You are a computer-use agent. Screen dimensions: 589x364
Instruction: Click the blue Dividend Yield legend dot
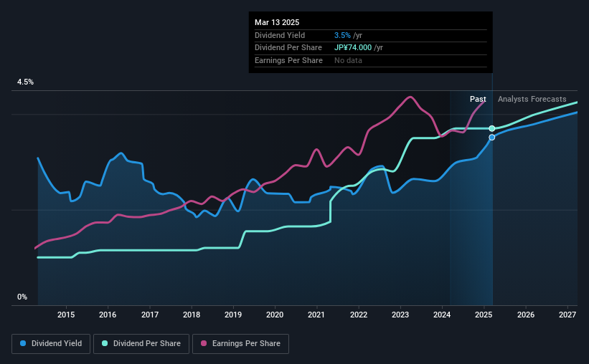tap(23, 343)
